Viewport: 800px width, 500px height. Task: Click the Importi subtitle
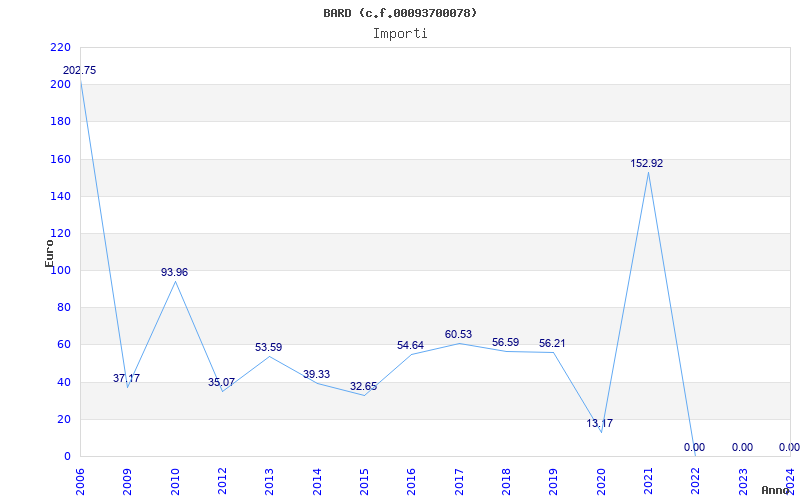[x=400, y=34]
